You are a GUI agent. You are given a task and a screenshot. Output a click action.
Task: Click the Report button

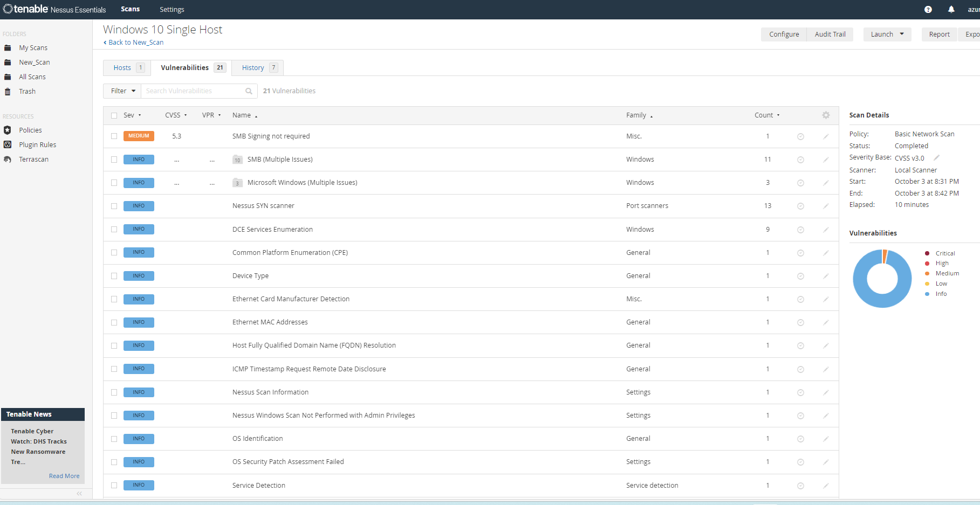[x=939, y=34]
